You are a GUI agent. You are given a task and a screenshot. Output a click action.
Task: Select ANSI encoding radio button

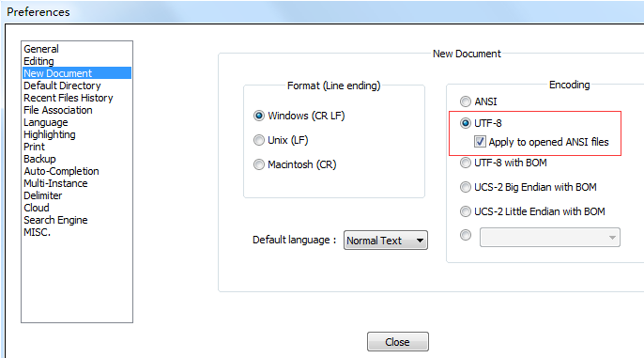pos(466,101)
